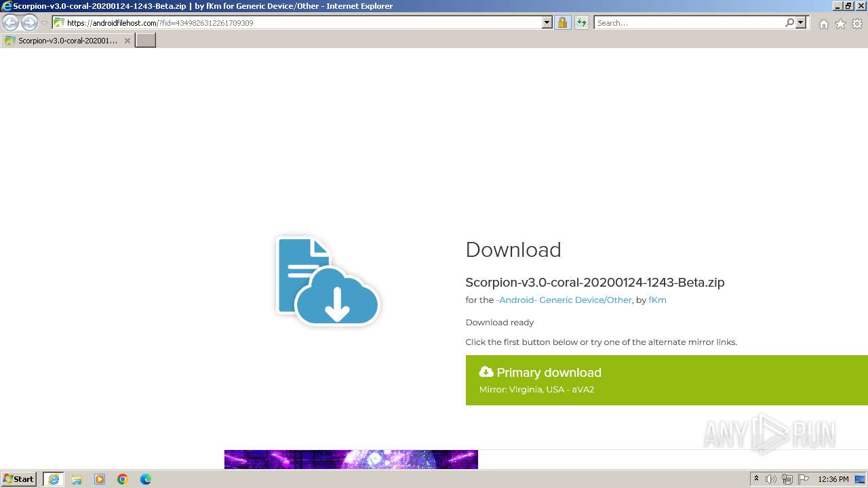868x488 pixels.
Task: Open the fKm developer link
Action: [x=657, y=300]
